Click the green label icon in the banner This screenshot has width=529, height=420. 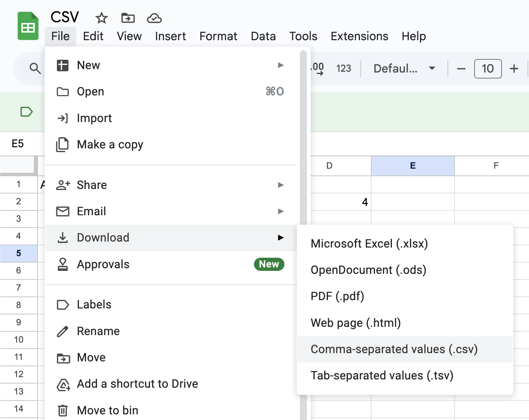(26, 112)
